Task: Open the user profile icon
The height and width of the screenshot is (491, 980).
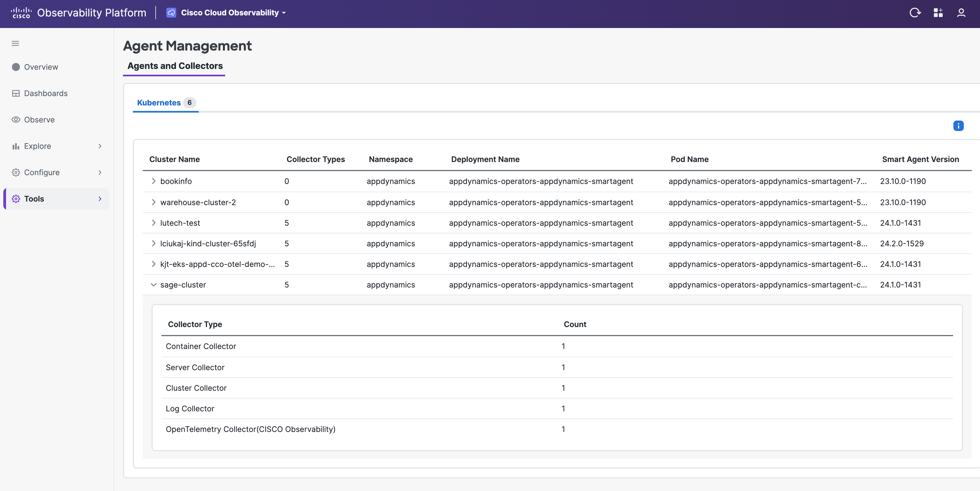Action: coord(961,13)
